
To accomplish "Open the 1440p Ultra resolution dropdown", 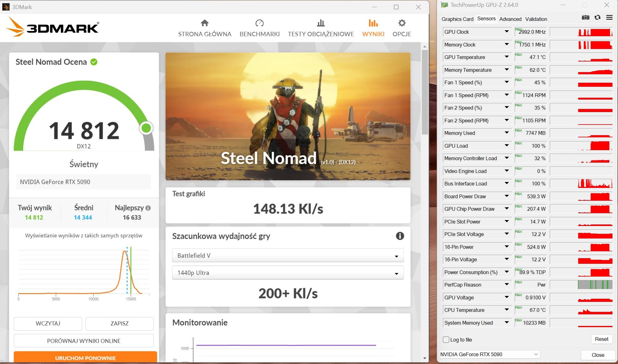I will [x=288, y=273].
